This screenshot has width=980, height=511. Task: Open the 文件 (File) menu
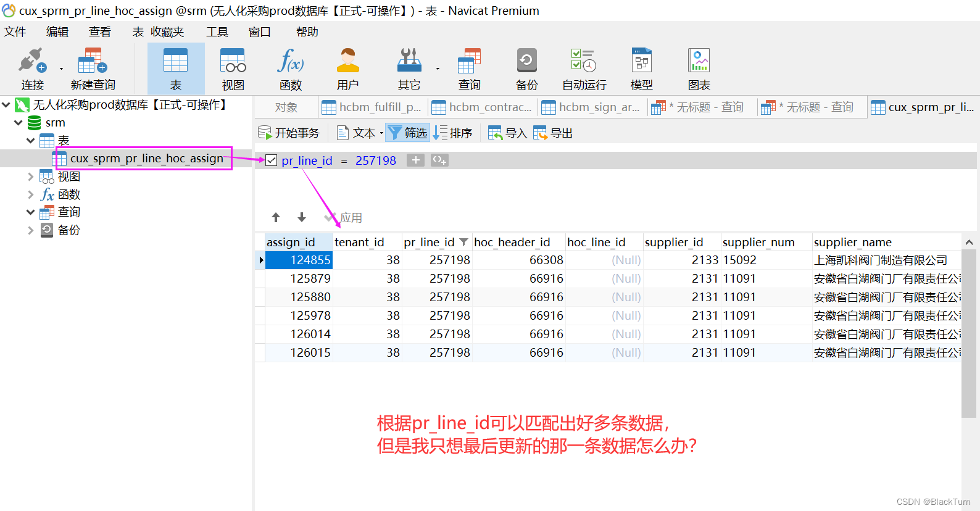(15, 32)
